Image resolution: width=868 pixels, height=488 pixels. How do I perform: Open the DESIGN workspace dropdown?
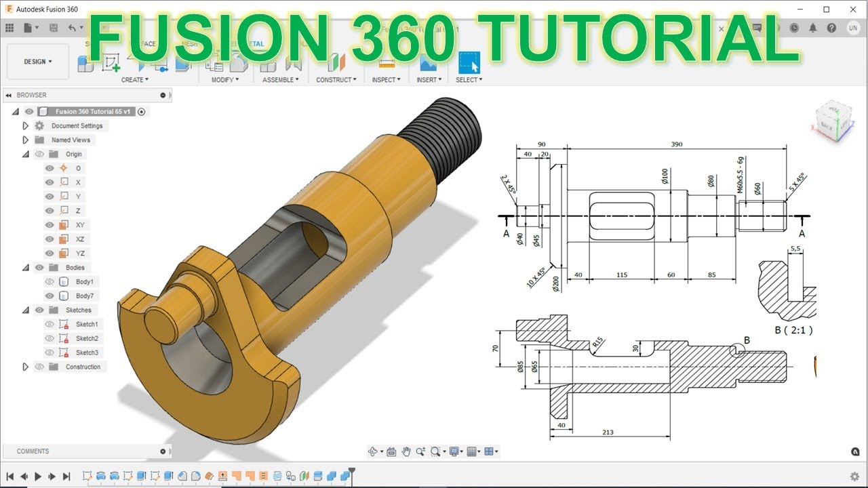pyautogui.click(x=38, y=62)
